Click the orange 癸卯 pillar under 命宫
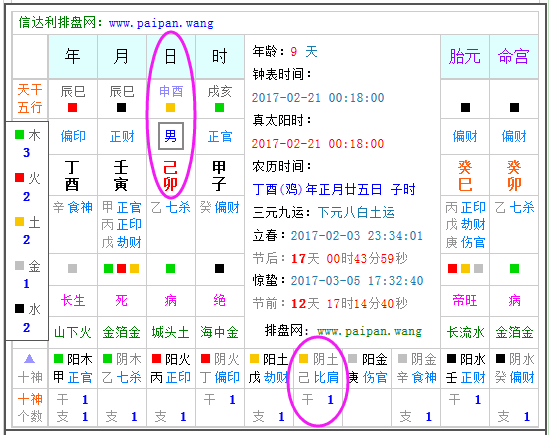This screenshot has height=435, width=550. (x=514, y=175)
